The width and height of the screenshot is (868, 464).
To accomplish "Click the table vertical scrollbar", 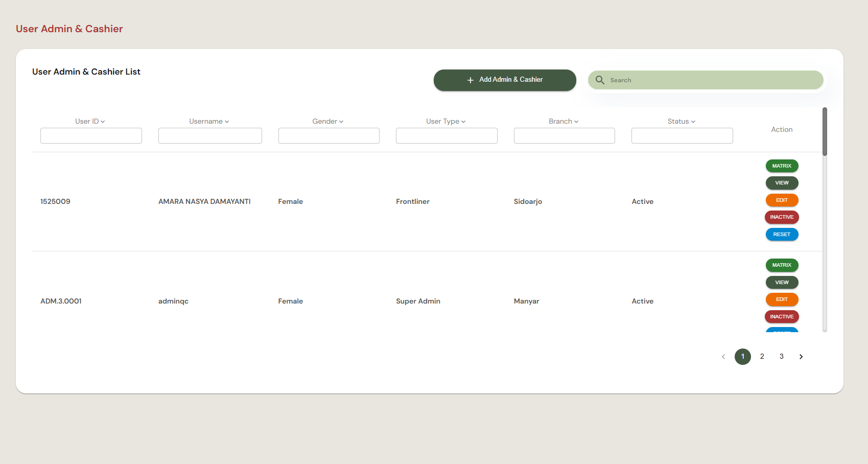I will pyautogui.click(x=825, y=131).
